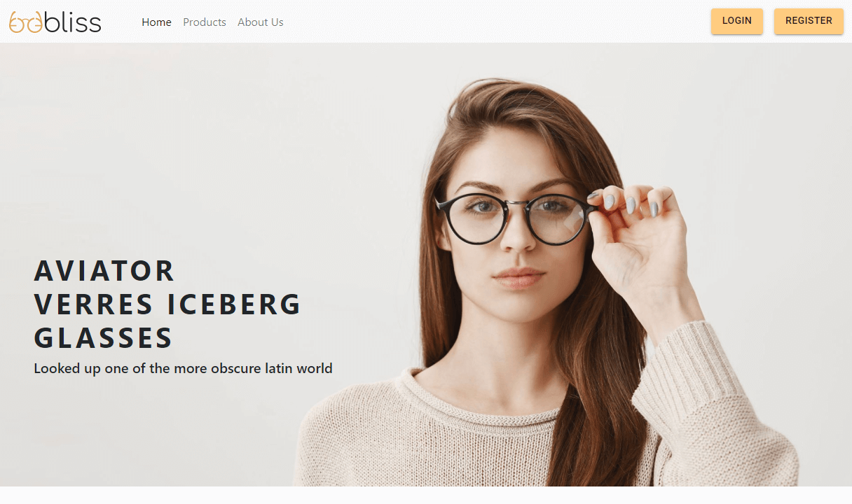
Task: Click the white strip below the hero banner
Action: click(x=426, y=496)
